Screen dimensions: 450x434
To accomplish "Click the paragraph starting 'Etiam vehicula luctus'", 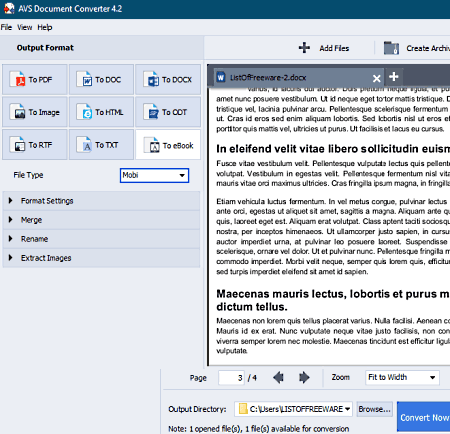I will [x=333, y=236].
